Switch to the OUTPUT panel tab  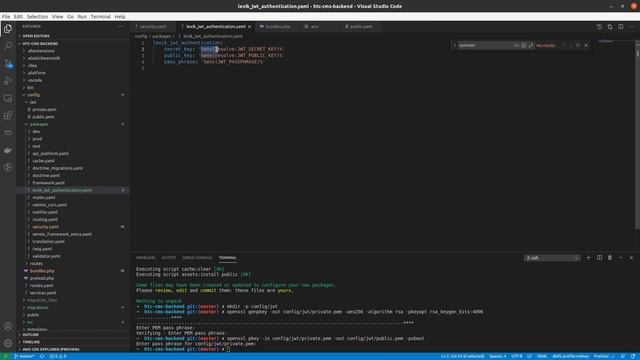pyautogui.click(x=169, y=258)
